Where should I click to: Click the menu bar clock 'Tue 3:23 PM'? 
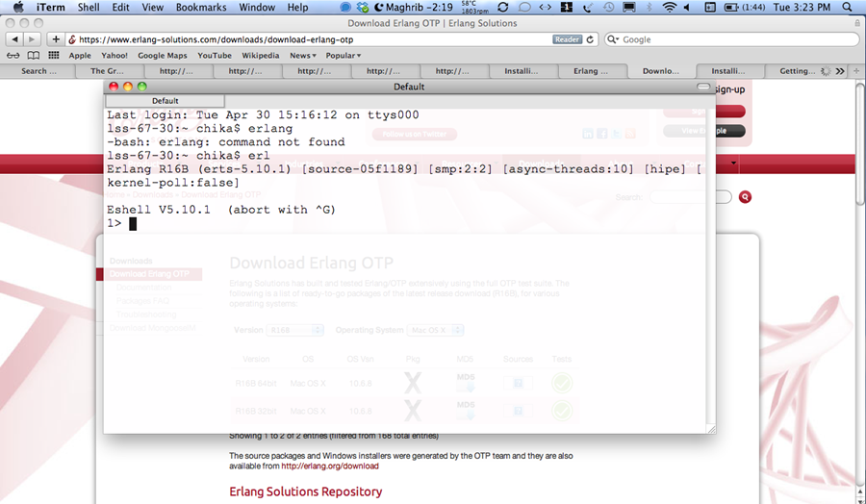[x=802, y=7]
